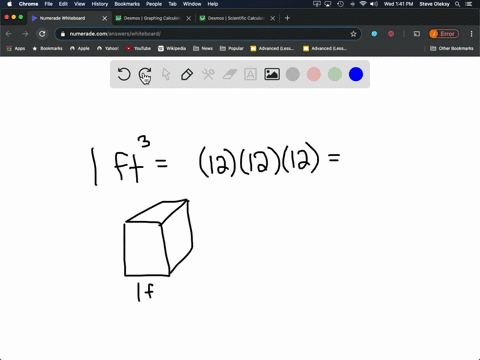This screenshot has width=480, height=360.
Task: Open a new browser tab
Action: [287, 18]
